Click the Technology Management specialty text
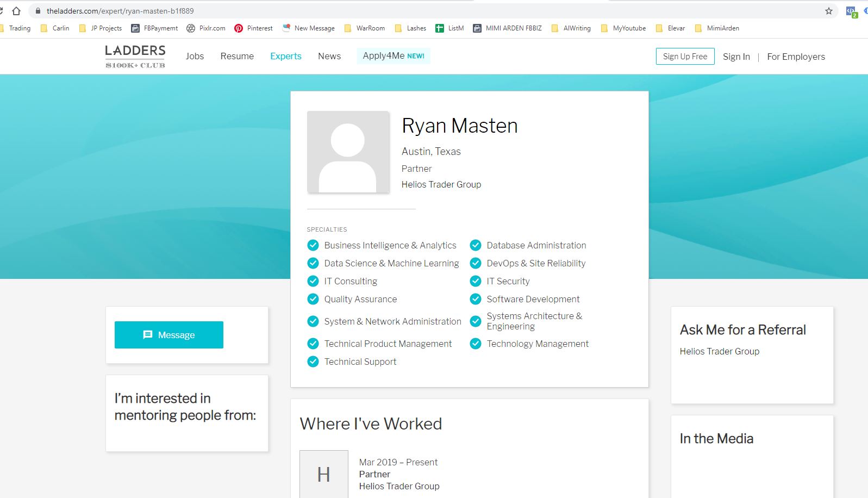 coord(538,344)
